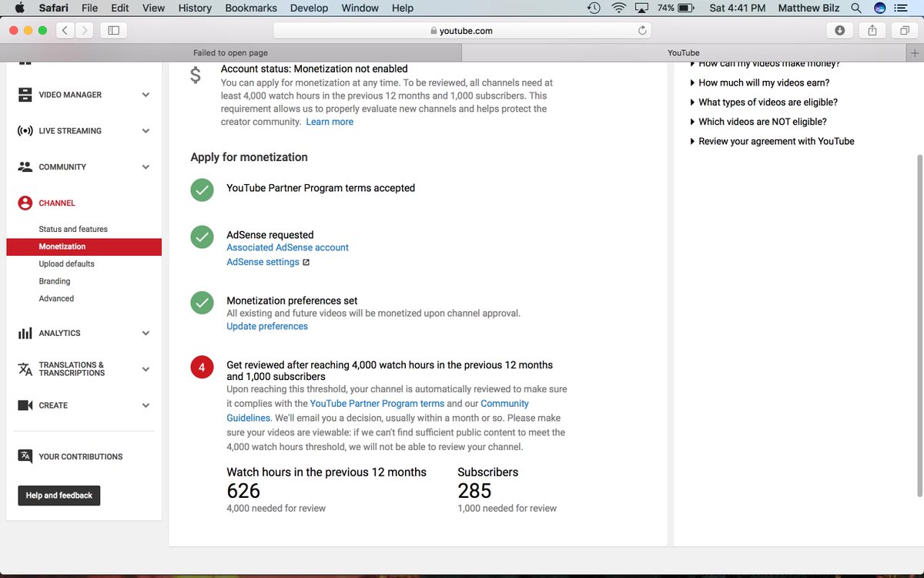
Task: Open the Associated AdSense account link
Action: 287,248
